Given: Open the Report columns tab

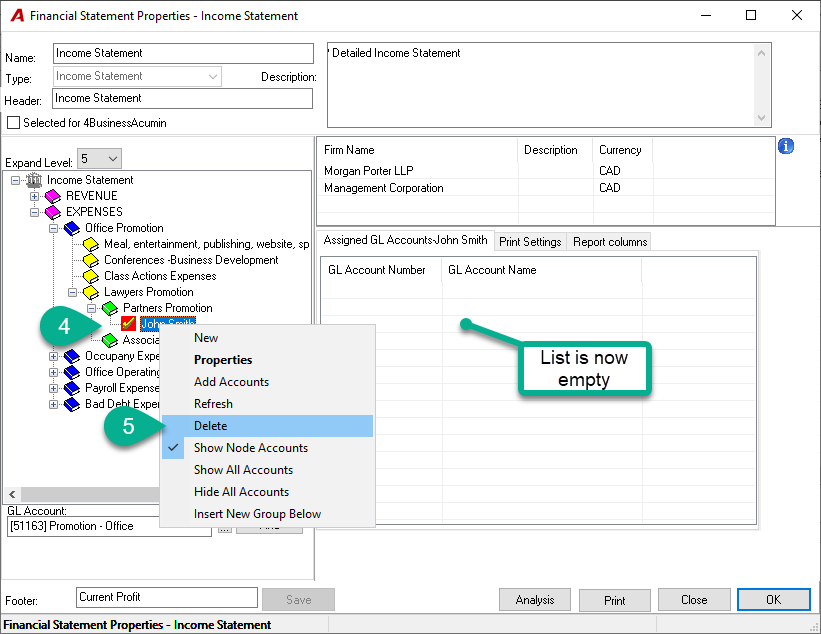Looking at the screenshot, I should click(610, 242).
